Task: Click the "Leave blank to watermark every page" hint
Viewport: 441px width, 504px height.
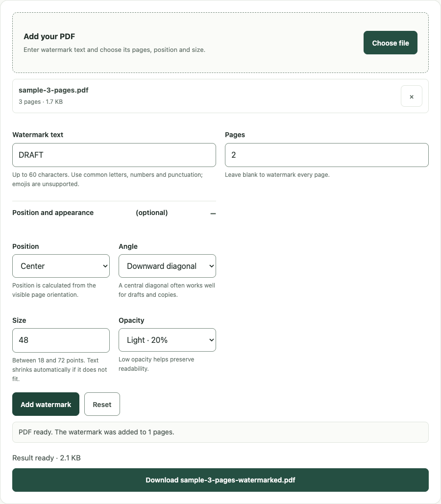Action: pyautogui.click(x=277, y=175)
